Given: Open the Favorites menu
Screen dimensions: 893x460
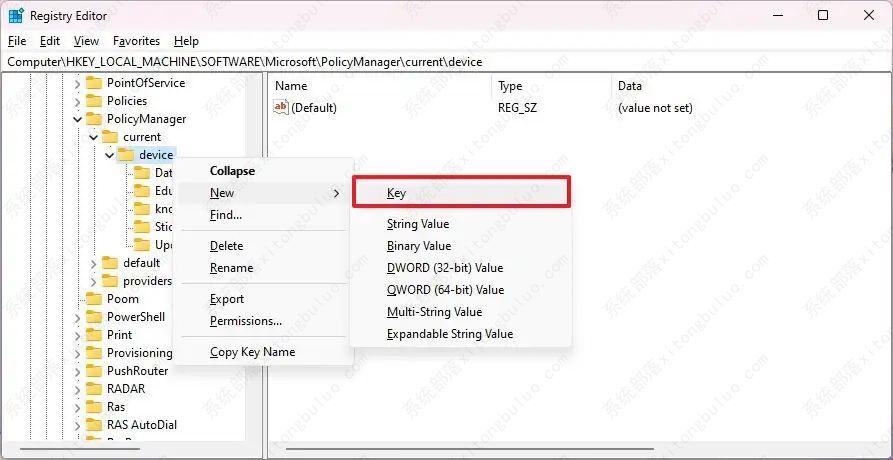Looking at the screenshot, I should pyautogui.click(x=136, y=41).
